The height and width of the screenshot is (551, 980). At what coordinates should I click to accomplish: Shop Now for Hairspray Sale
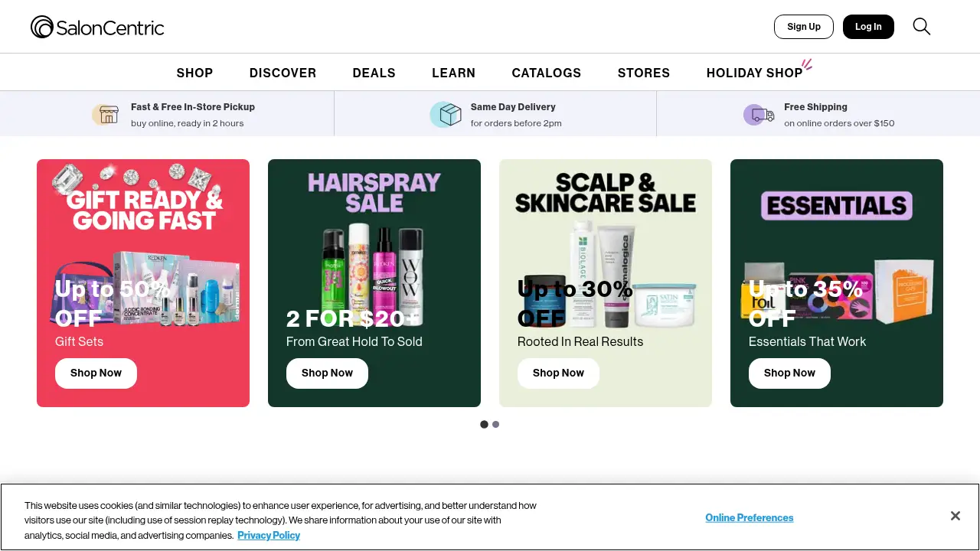[327, 373]
